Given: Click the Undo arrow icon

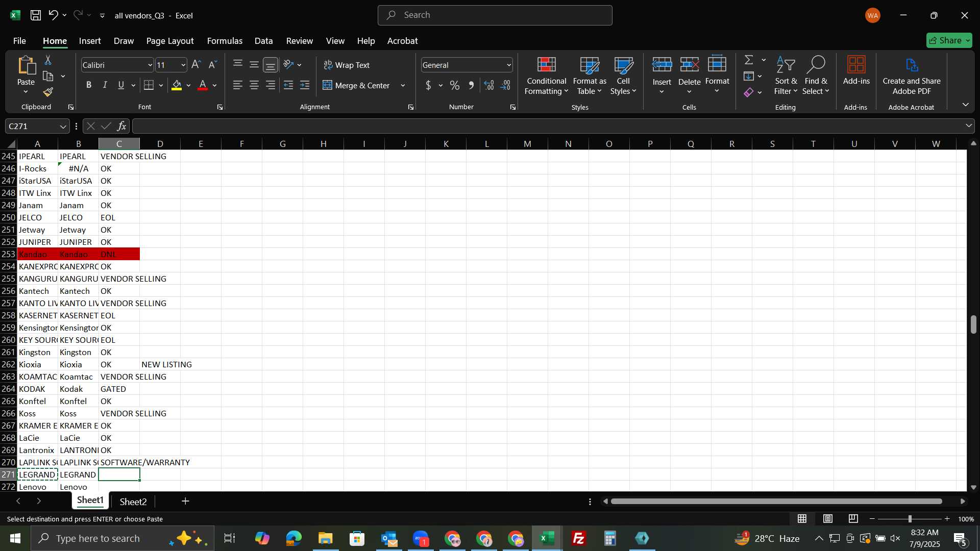Looking at the screenshot, I should tap(53, 15).
